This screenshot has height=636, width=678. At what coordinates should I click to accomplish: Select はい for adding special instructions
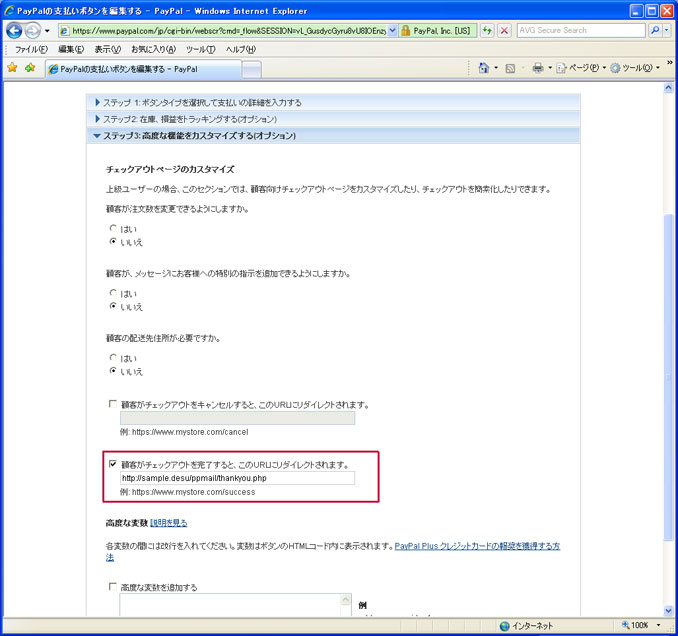click(113, 293)
